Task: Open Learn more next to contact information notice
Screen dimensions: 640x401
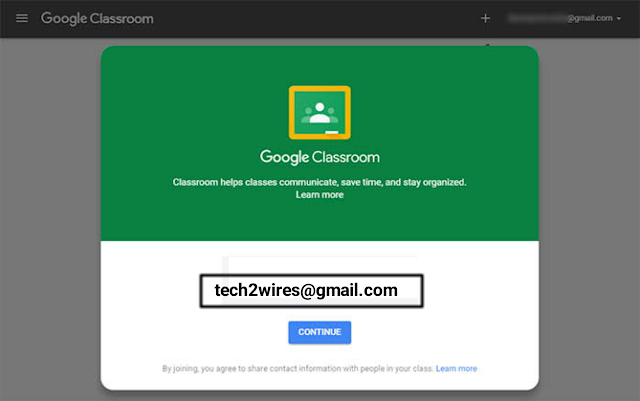Action: 456,368
